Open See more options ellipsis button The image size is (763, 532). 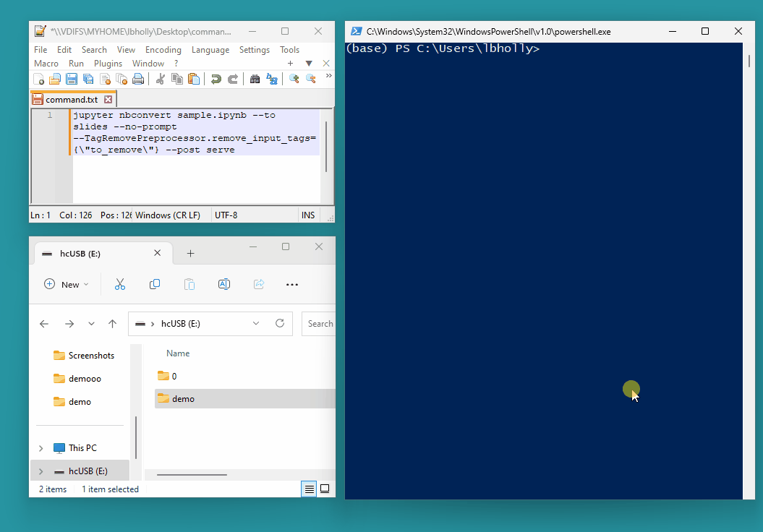tap(292, 284)
